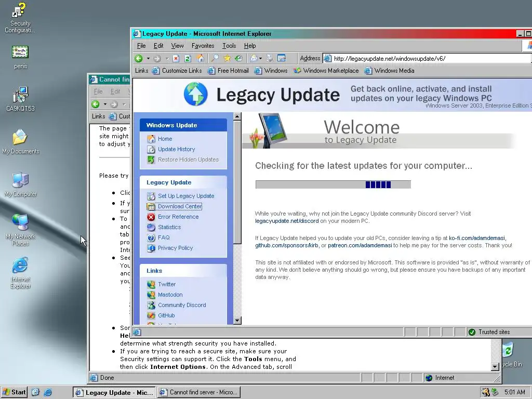Follow the github.com/sponsors/kirb link
532x399 pixels.
[x=286, y=245]
